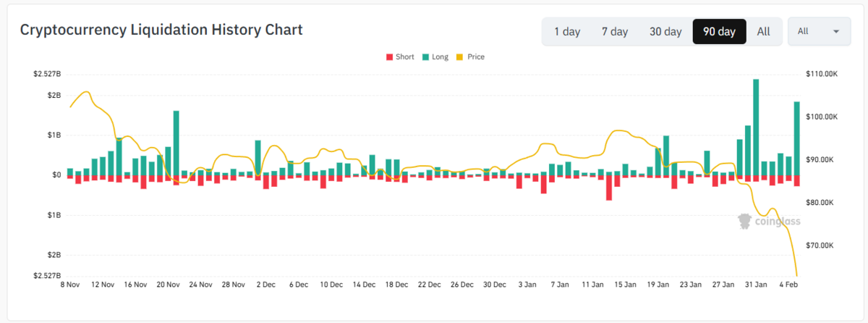Open the All coins dropdown

819,31
